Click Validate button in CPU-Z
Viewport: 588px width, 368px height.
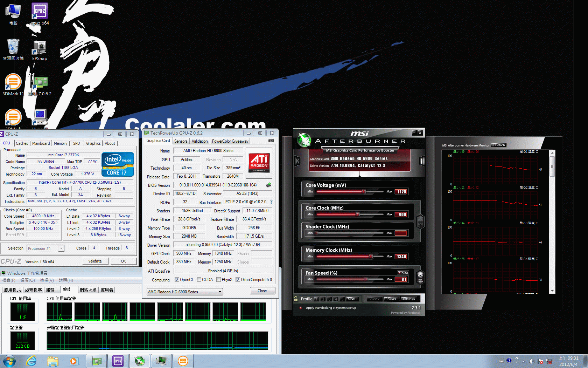tap(95, 261)
